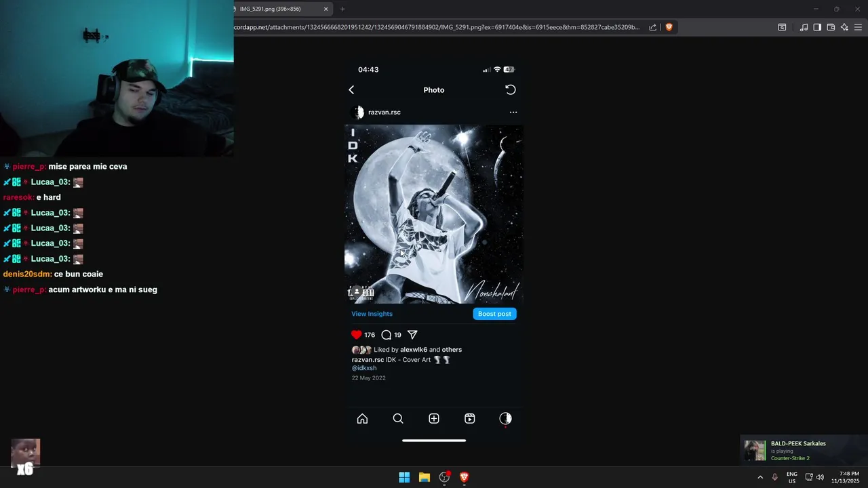Screen dimensions: 868x488
Task: Click chat username raresok
Action: click(x=18, y=197)
